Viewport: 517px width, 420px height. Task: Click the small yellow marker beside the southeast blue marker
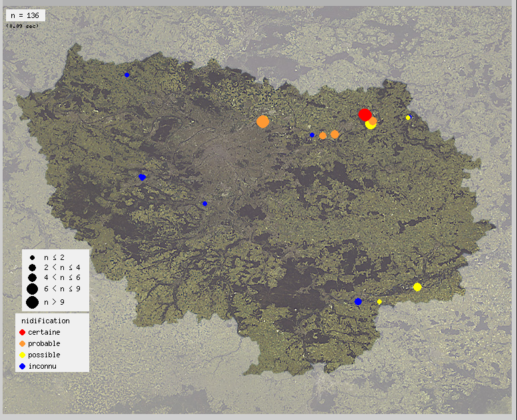click(x=379, y=301)
